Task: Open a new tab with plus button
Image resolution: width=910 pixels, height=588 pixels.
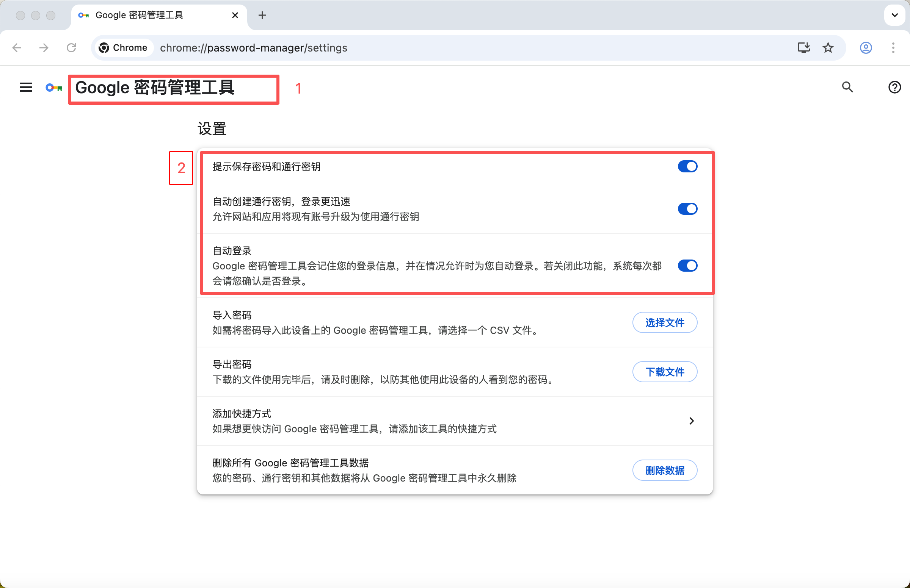Action: pos(262,15)
